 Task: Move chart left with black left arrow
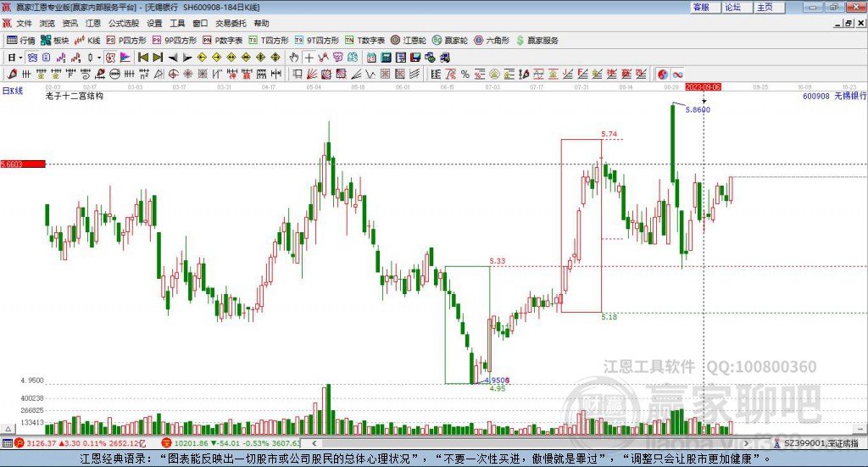tap(173, 58)
